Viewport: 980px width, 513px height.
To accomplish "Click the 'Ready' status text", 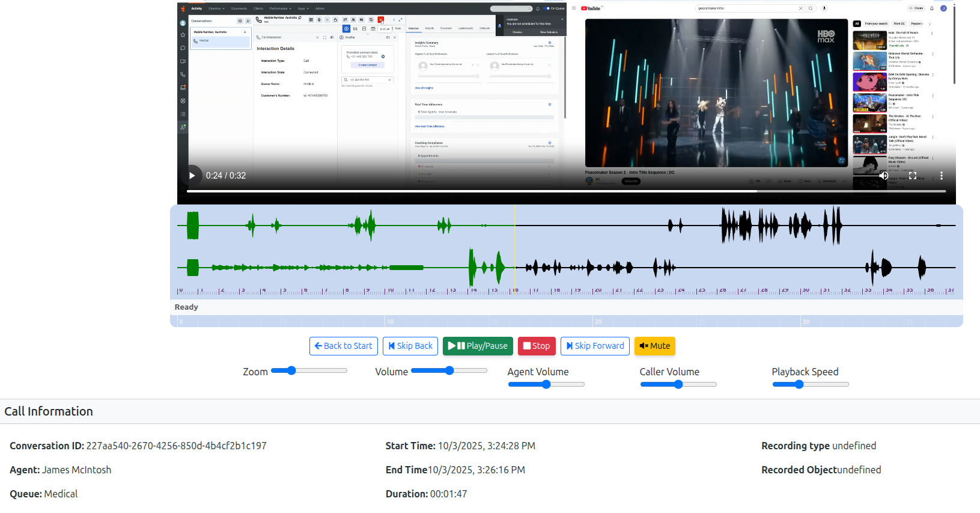I will 186,307.
